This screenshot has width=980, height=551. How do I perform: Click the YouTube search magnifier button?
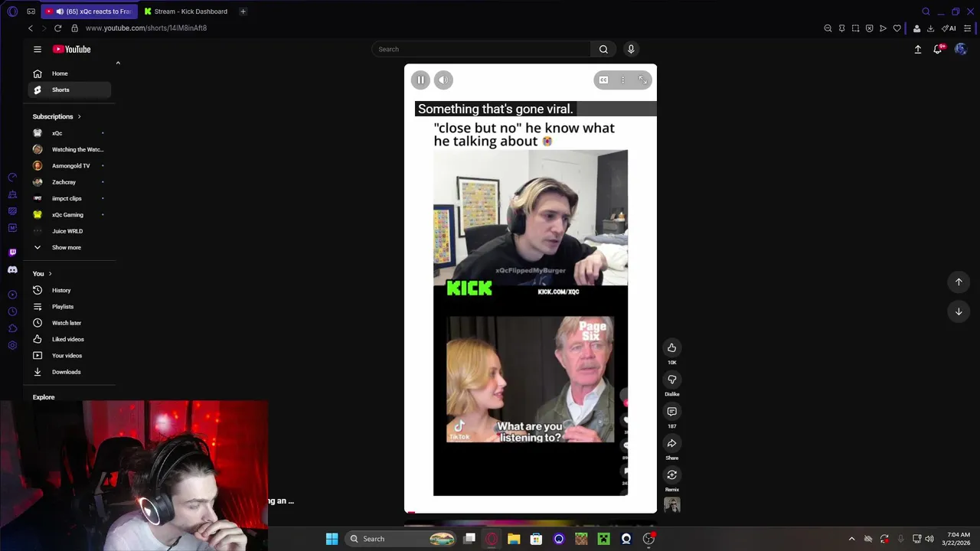point(603,49)
